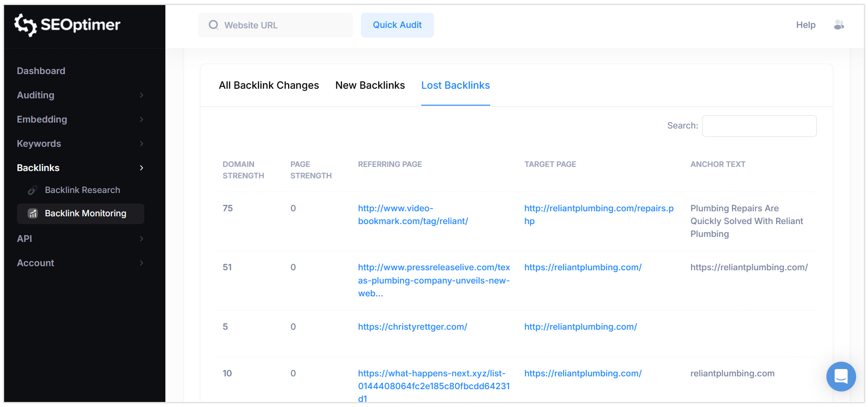Switch to the New Backlinks tab

tap(370, 86)
